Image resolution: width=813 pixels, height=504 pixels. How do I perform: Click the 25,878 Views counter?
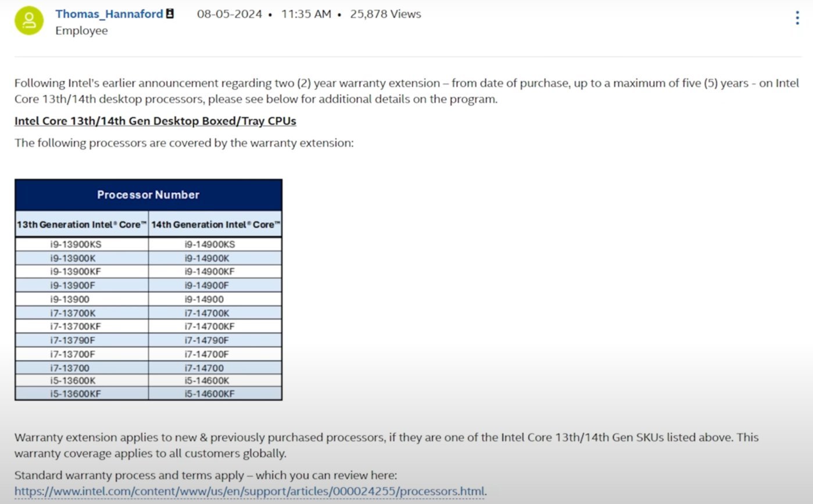point(385,14)
